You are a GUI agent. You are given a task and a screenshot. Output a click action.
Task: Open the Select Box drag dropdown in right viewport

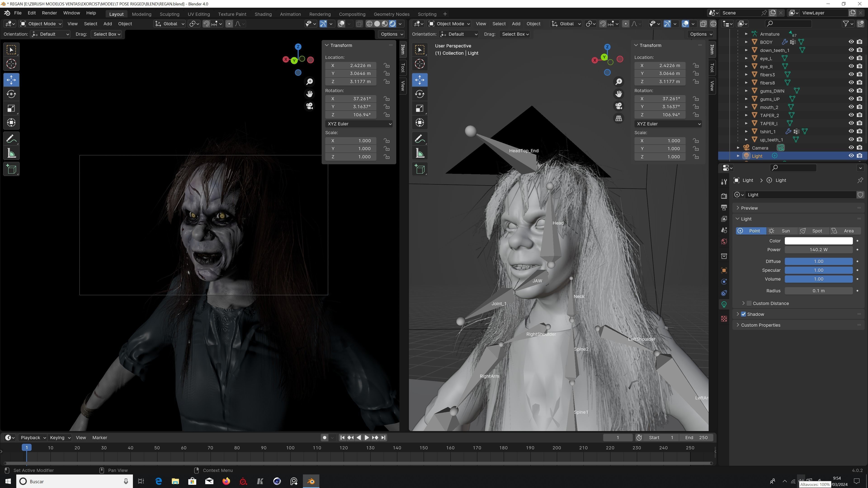pos(515,34)
